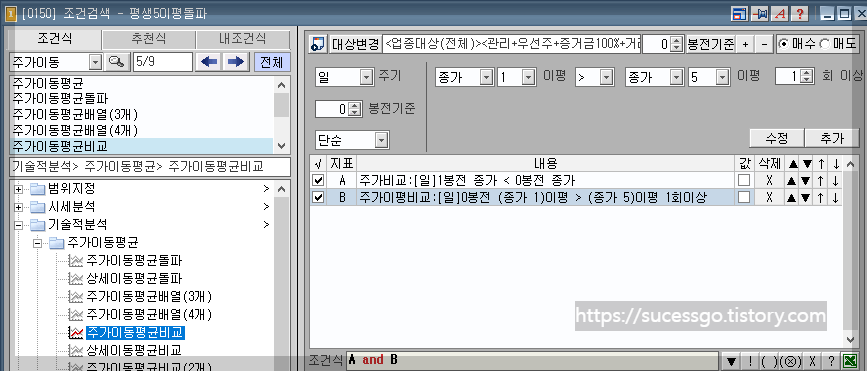Click the window layout icon in title bar
The height and width of the screenshot is (371, 867).
[x=739, y=14]
